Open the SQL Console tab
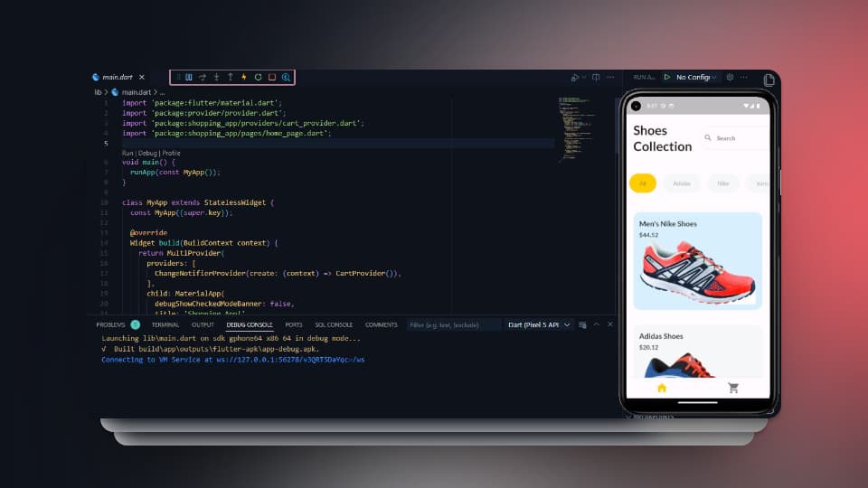This screenshot has height=488, width=868. point(334,324)
